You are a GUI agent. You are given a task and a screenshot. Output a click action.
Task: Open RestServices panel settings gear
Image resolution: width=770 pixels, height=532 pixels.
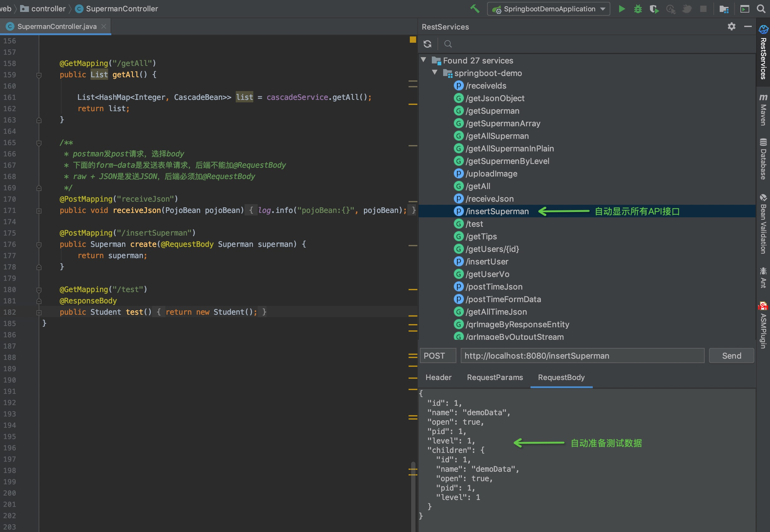(731, 27)
